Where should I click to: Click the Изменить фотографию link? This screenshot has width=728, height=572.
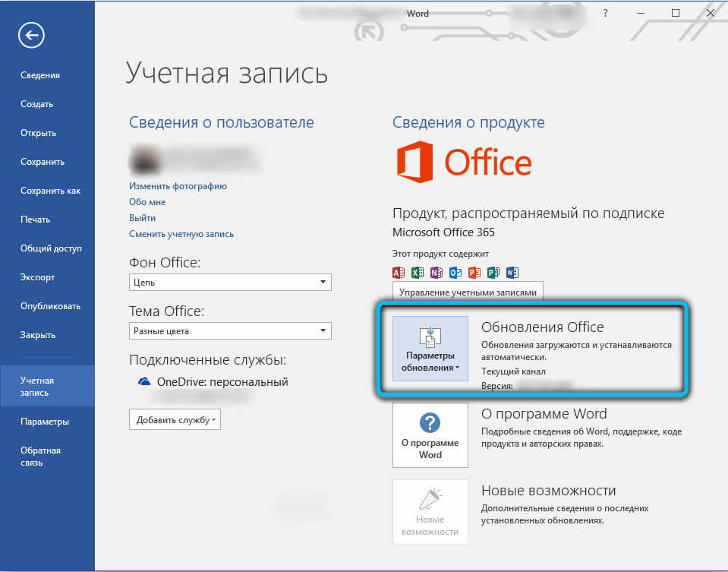[x=178, y=186]
